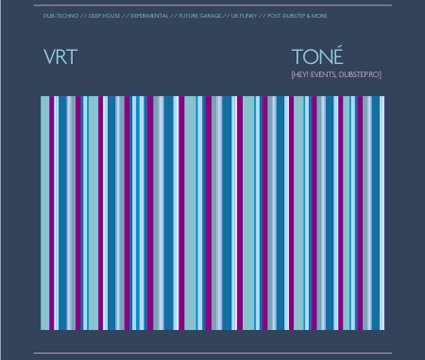Pick the last magenta stripe on right
425x360 pixels.
360,213
